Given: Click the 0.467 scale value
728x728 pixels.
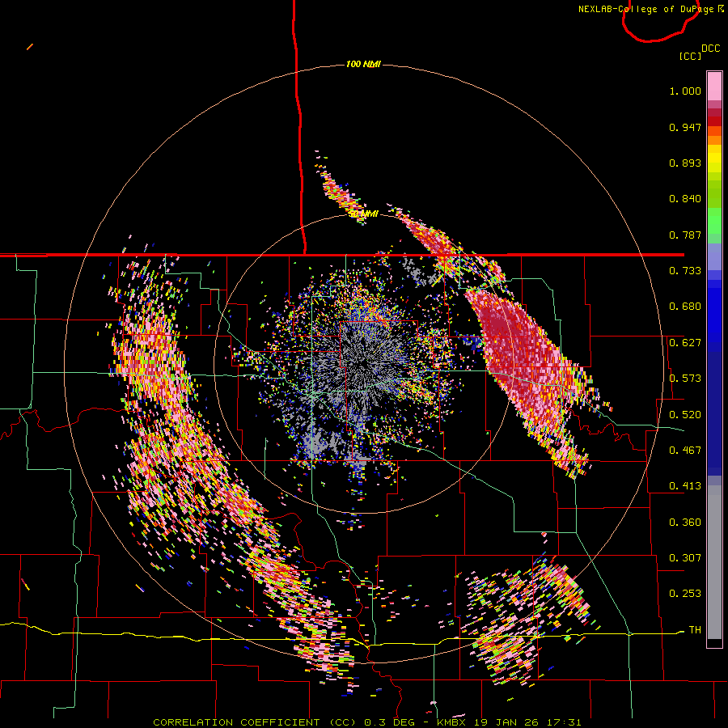Looking at the screenshot, I should click(685, 451).
